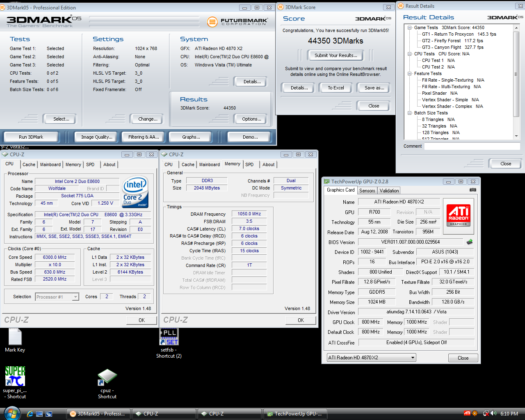Switch to the Cache tab in left CPU-Z
The image size is (525, 420).
tap(29, 164)
